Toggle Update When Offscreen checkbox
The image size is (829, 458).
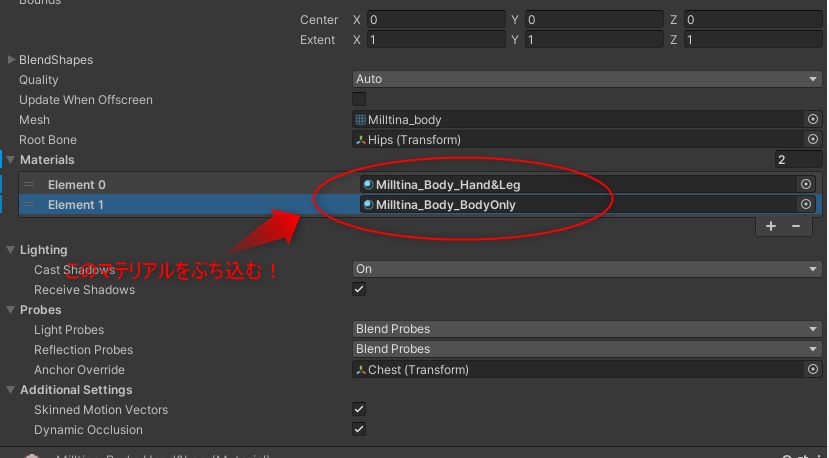click(359, 99)
